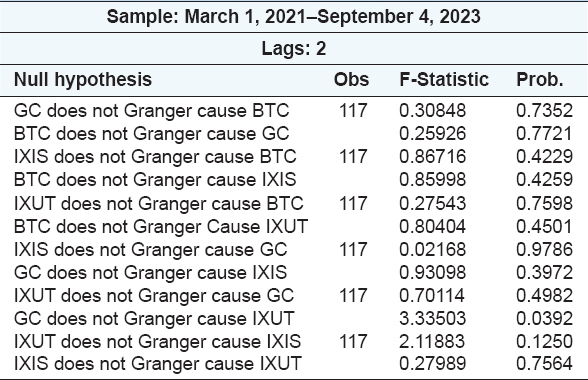Select row IXUT does not Granger cause BTC

pos(294,203)
